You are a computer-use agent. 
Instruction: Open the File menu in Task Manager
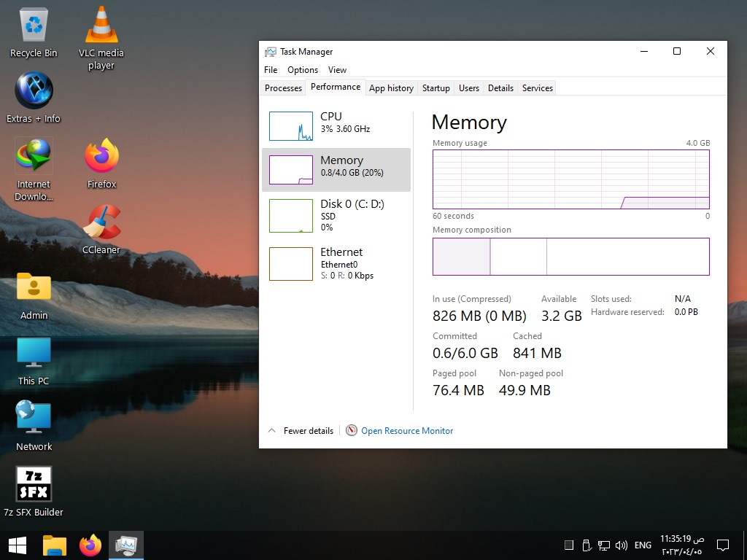coord(271,69)
